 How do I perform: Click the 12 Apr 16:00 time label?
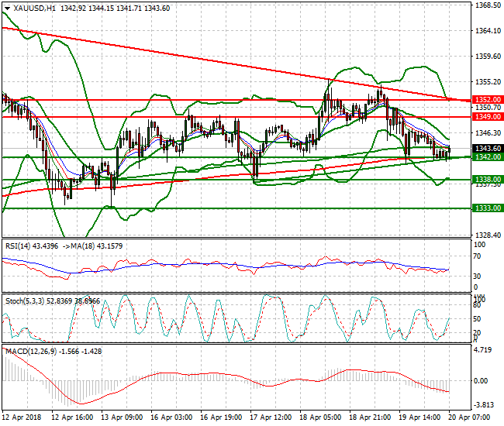point(72,417)
